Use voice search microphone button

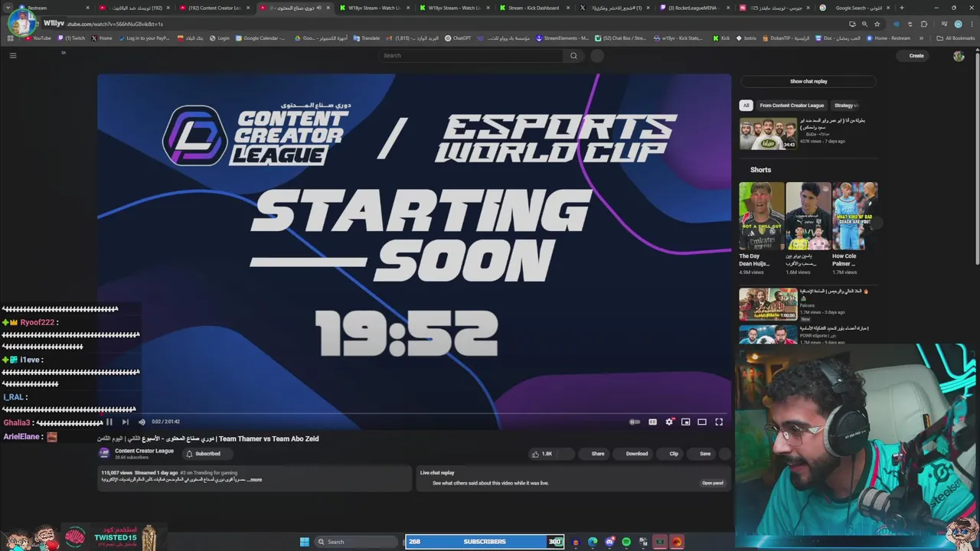coord(597,56)
